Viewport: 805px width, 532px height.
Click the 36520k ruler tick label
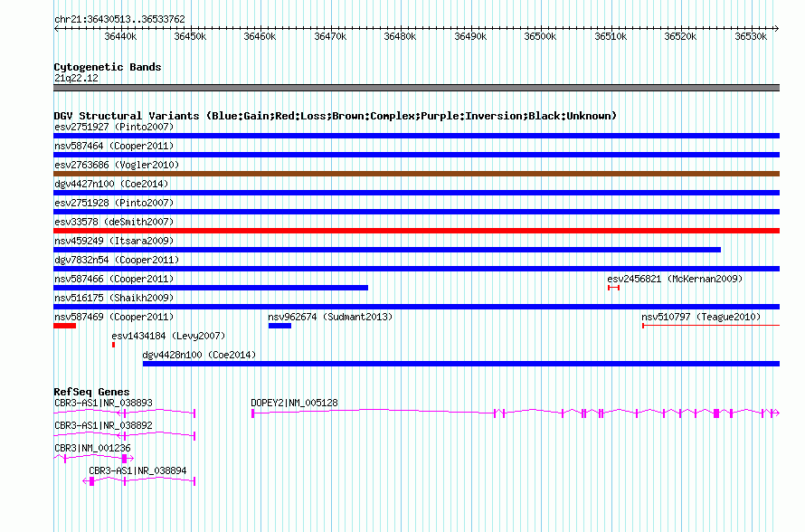681,36
